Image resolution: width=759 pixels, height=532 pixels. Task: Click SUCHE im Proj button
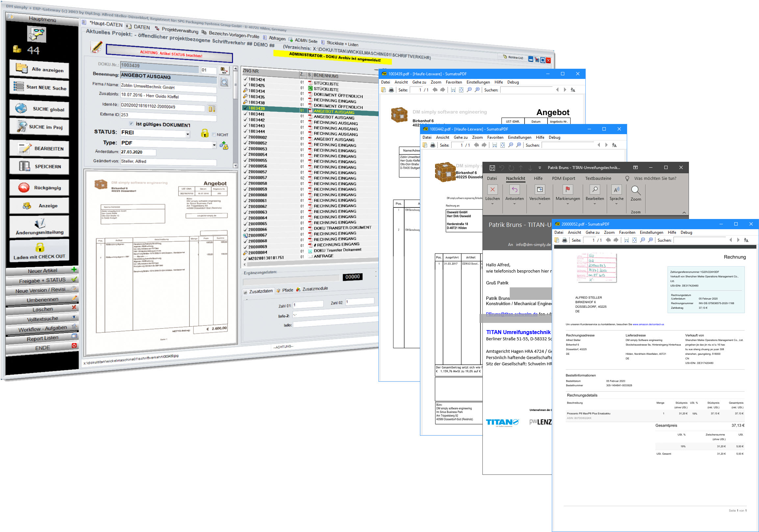pyautogui.click(x=39, y=127)
